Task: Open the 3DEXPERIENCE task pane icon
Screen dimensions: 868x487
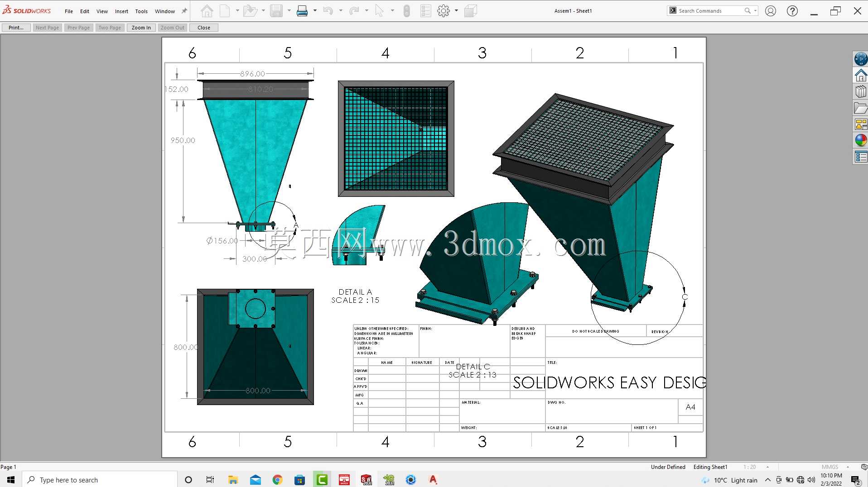Action: point(861,59)
